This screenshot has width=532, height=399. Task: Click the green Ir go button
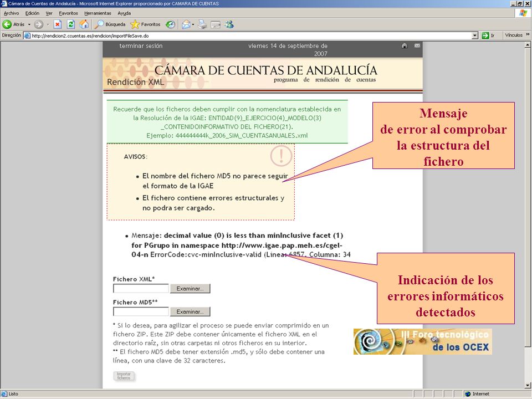pos(488,35)
